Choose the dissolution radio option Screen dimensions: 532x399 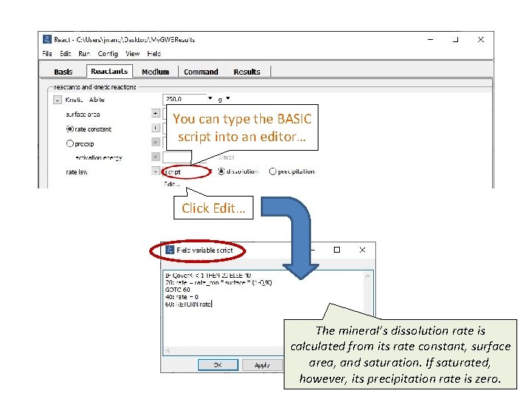point(221,171)
